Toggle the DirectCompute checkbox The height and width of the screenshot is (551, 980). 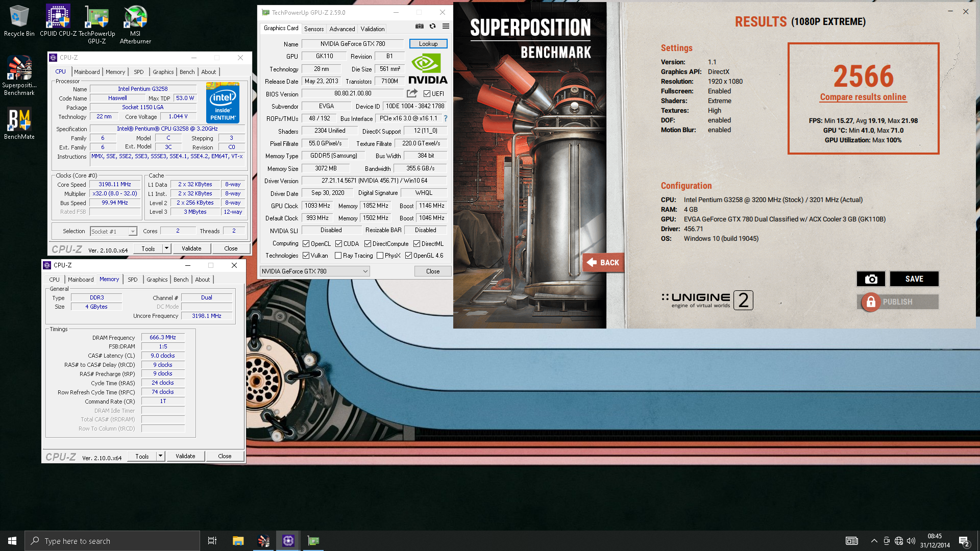coord(367,244)
